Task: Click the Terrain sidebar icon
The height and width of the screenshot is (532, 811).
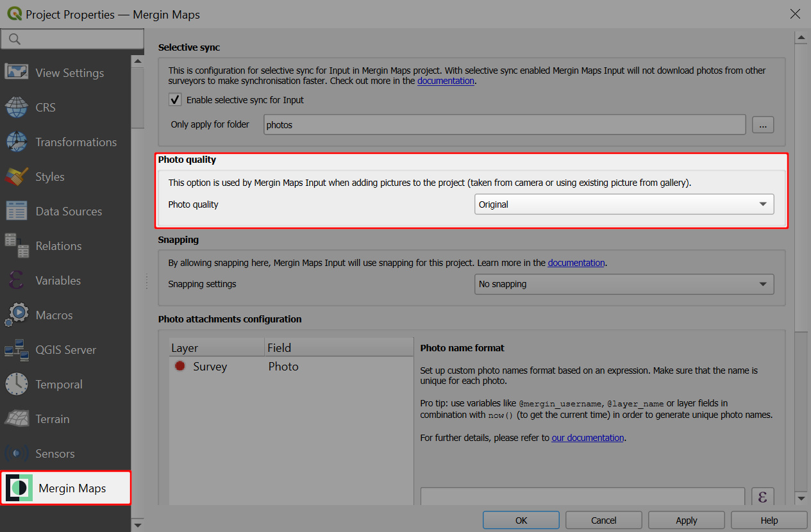Action: point(16,419)
